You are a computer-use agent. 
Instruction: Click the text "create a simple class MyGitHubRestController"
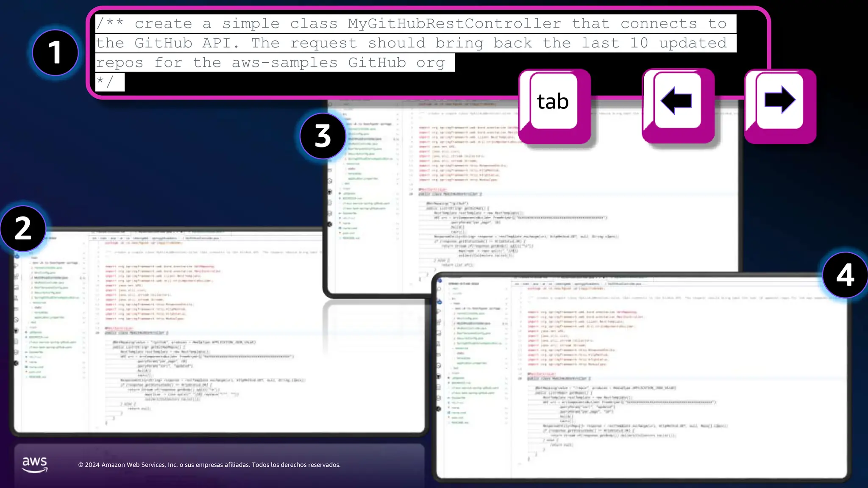(348, 24)
